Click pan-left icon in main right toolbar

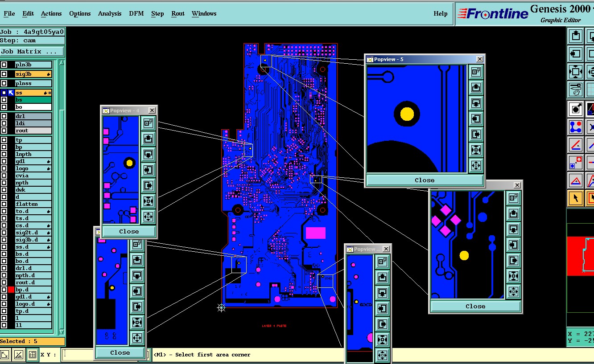(576, 54)
